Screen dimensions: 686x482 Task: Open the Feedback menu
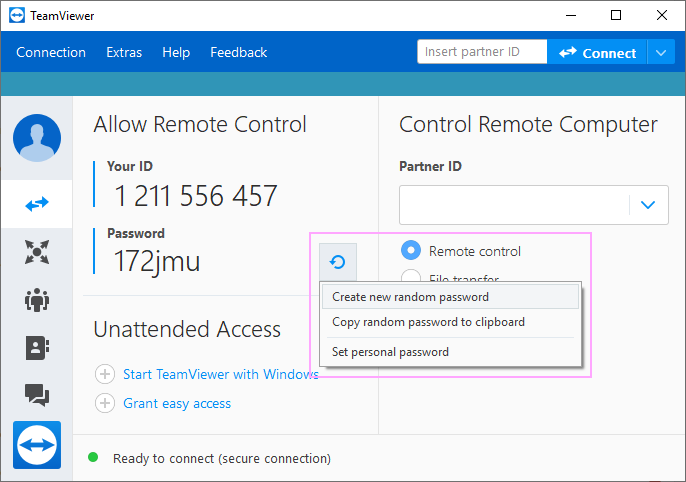point(239,52)
